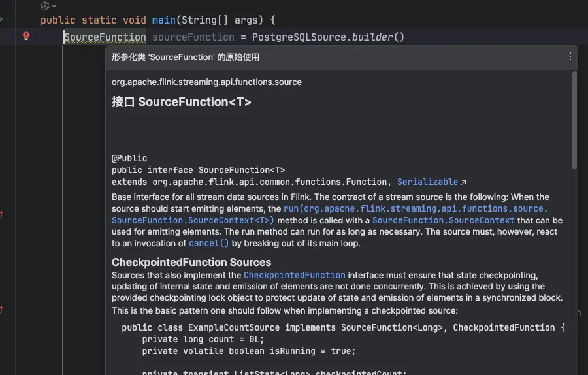The height and width of the screenshot is (375, 588).
Task: Click the raw use warning header text
Action: click(186, 57)
